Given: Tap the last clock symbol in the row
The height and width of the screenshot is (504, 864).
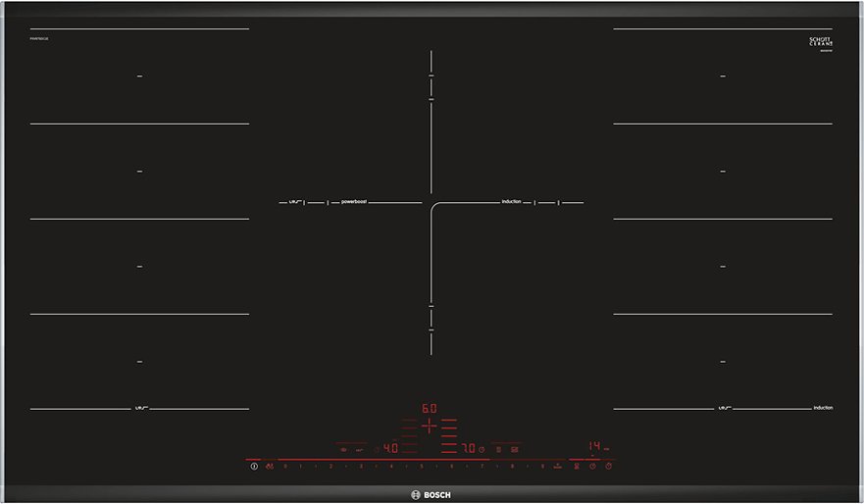Looking at the screenshot, I should tap(608, 466).
